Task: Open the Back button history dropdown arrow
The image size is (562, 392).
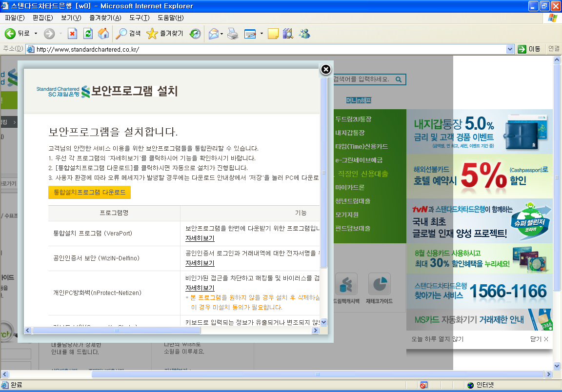Action: coord(36,34)
